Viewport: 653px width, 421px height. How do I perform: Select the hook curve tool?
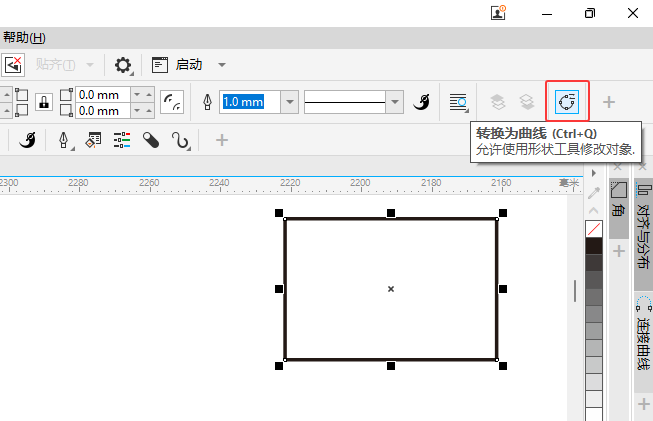180,140
